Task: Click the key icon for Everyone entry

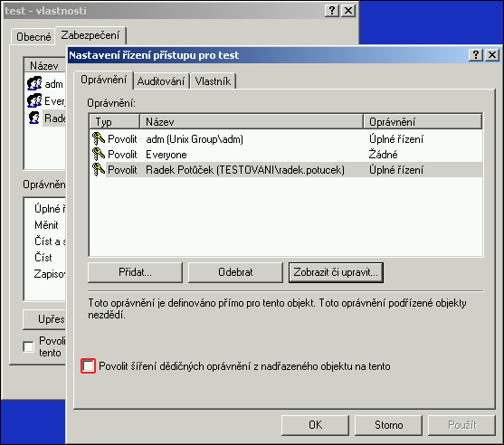Action: point(99,155)
